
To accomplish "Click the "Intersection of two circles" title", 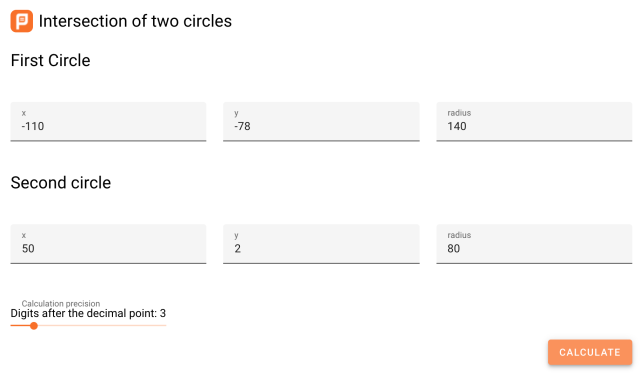I will pos(135,21).
